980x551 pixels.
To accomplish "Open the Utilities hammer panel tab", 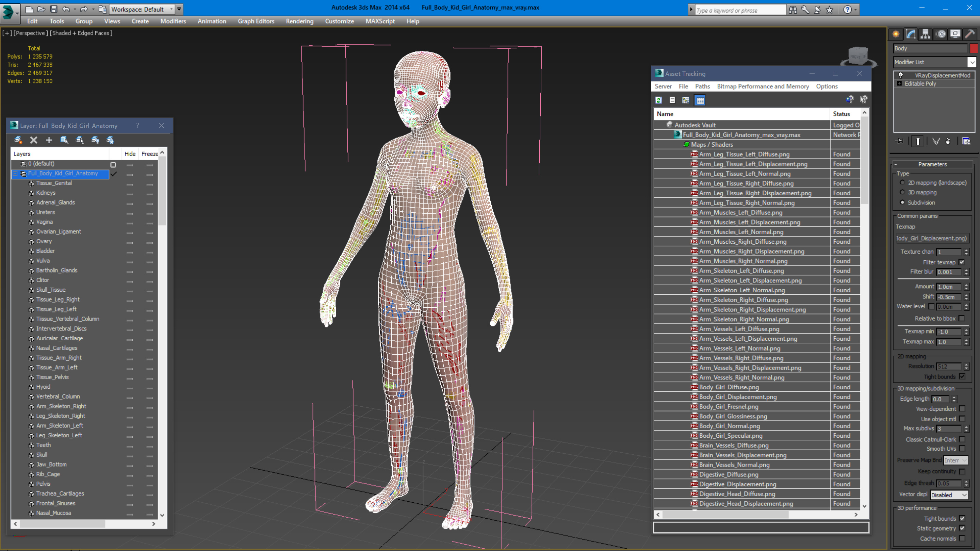I will pyautogui.click(x=970, y=34).
